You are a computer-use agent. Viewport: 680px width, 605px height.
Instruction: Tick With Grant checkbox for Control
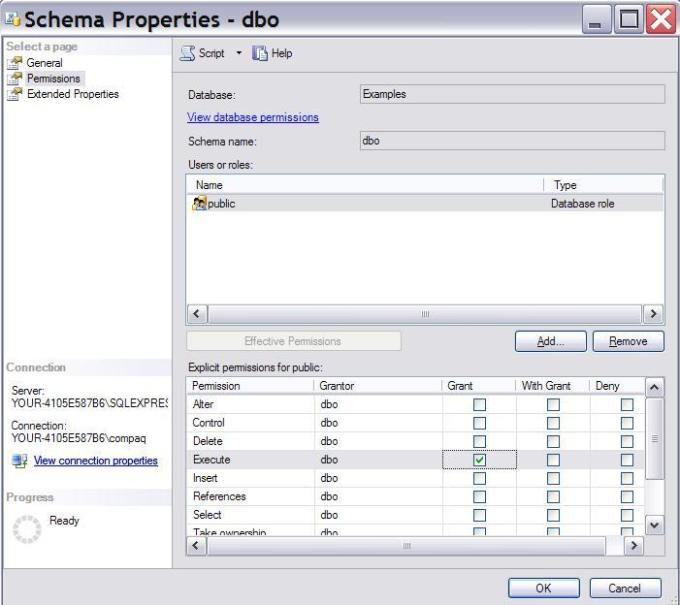pos(553,423)
